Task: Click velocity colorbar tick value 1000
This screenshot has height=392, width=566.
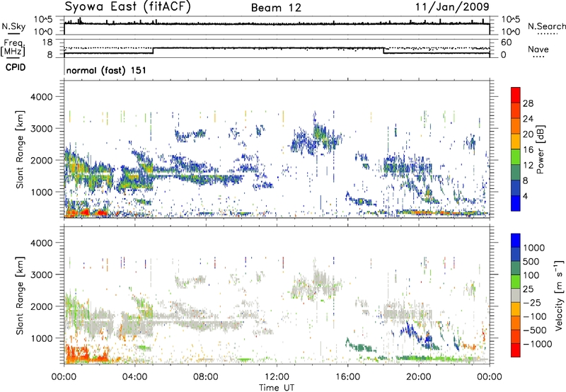Action: 534,248
